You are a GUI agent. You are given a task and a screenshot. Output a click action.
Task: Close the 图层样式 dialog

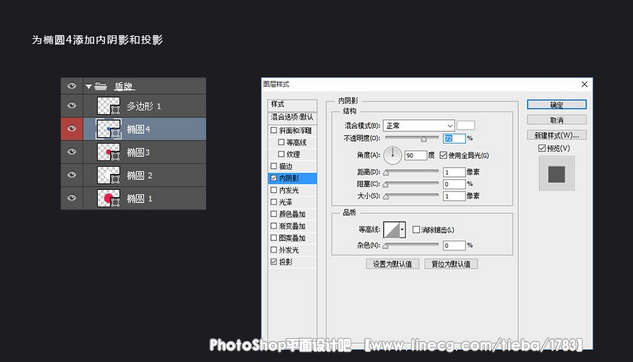pos(584,84)
